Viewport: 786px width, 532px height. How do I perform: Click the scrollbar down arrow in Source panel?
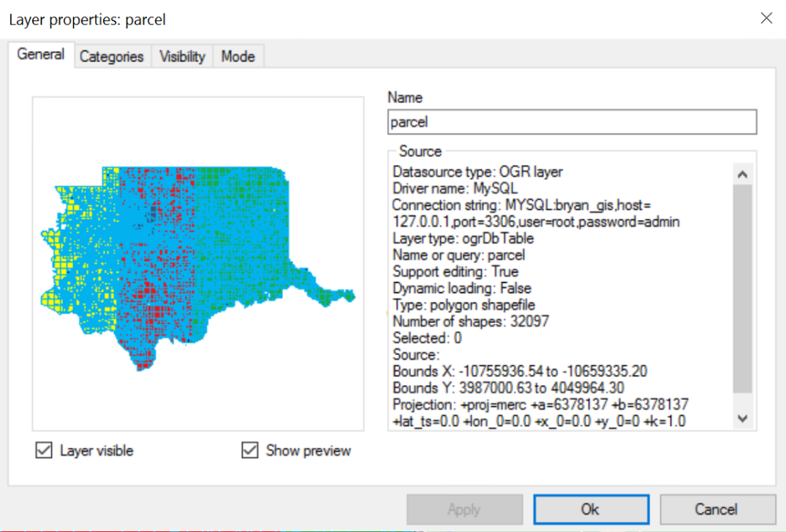click(743, 419)
